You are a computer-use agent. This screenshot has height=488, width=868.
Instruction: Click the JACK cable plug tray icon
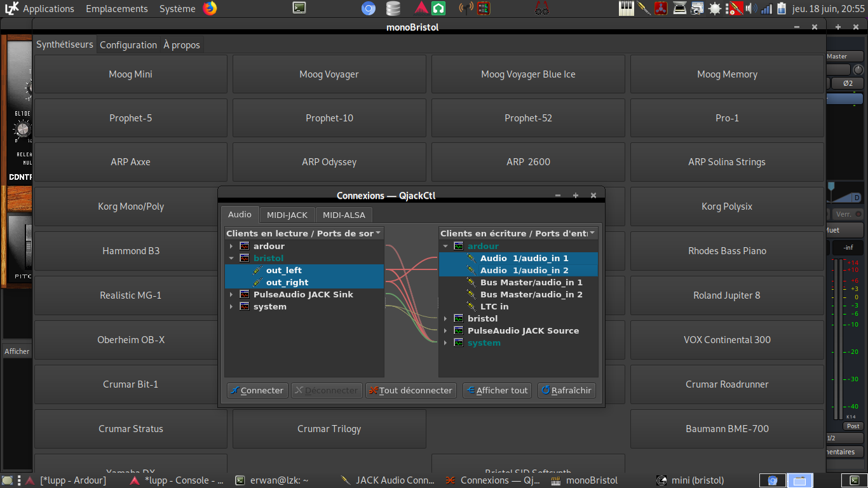tap(644, 8)
